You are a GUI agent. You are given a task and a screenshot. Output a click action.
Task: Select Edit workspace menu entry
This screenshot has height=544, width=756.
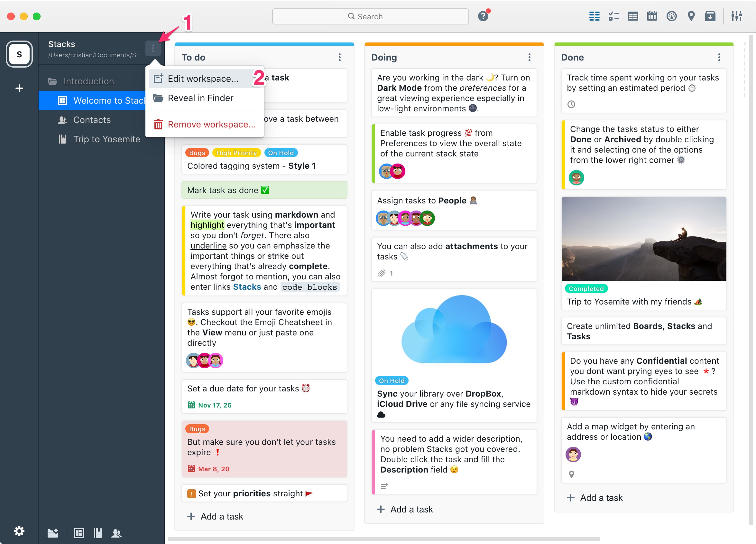pos(203,79)
